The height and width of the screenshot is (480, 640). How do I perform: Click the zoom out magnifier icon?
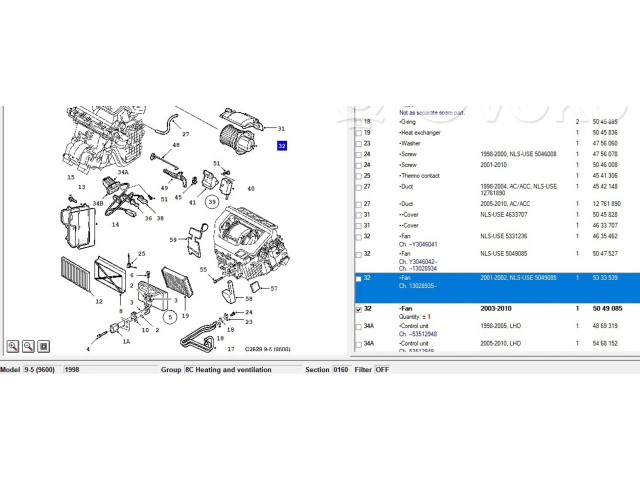tap(28, 345)
